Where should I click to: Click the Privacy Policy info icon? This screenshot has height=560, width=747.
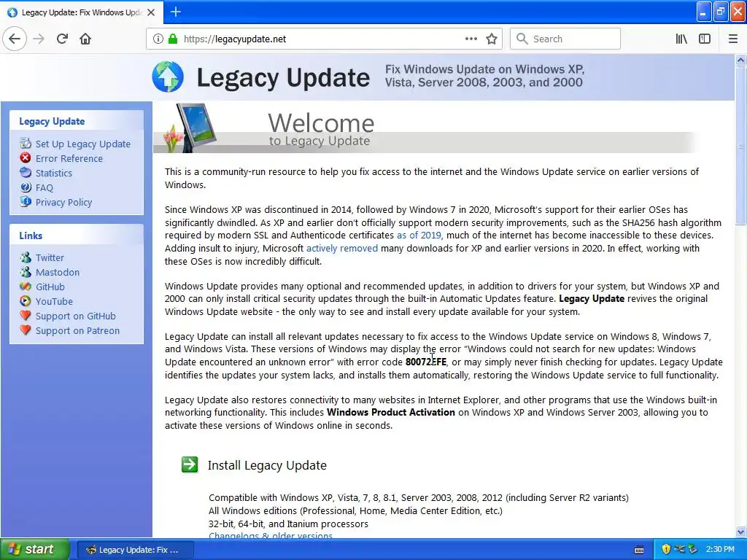point(26,202)
